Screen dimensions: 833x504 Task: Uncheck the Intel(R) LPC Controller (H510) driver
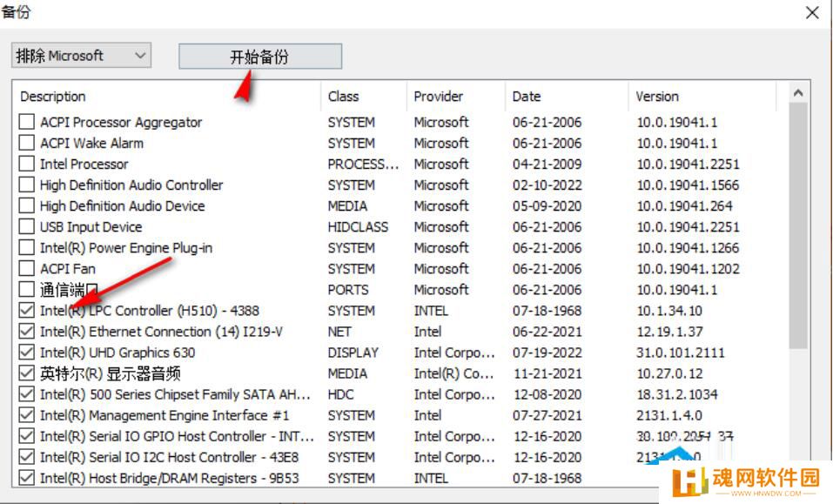click(x=26, y=310)
